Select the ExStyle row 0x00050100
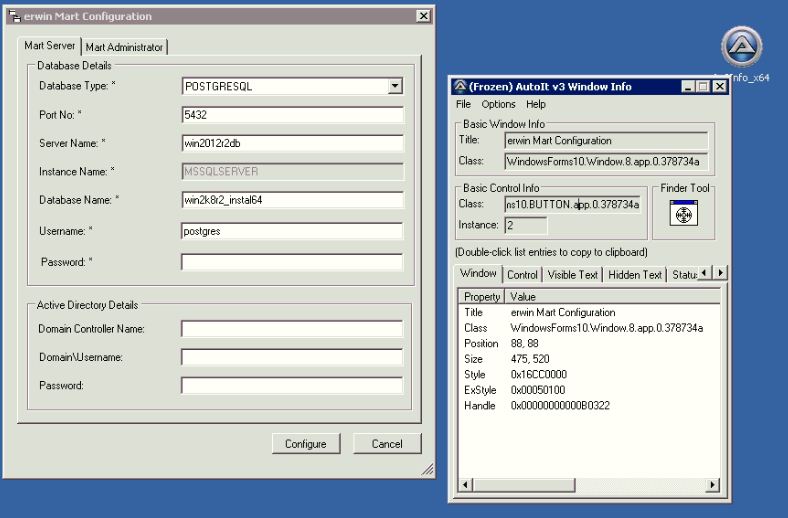The image size is (788, 518). pos(589,390)
